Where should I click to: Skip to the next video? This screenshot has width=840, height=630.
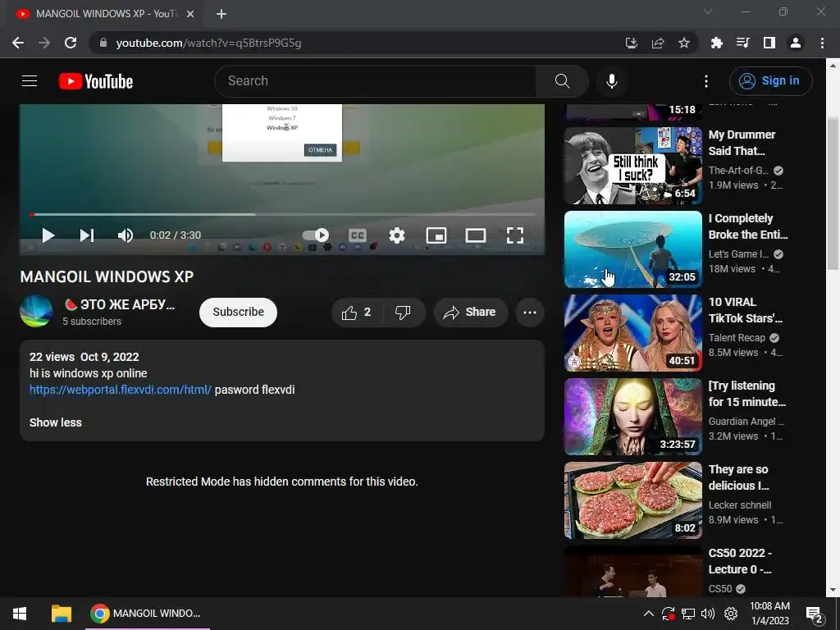87,235
